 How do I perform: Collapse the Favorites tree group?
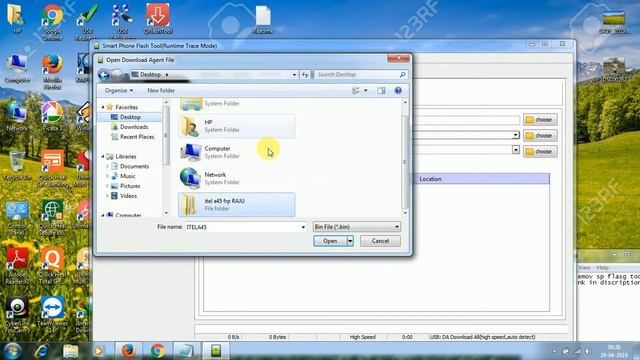click(x=103, y=107)
